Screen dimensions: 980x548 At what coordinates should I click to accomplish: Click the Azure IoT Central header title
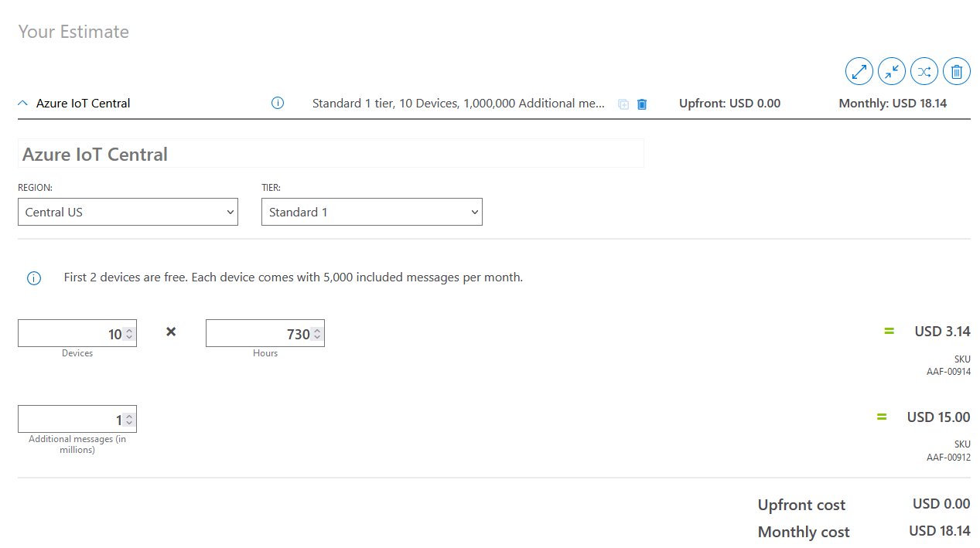[x=84, y=104]
